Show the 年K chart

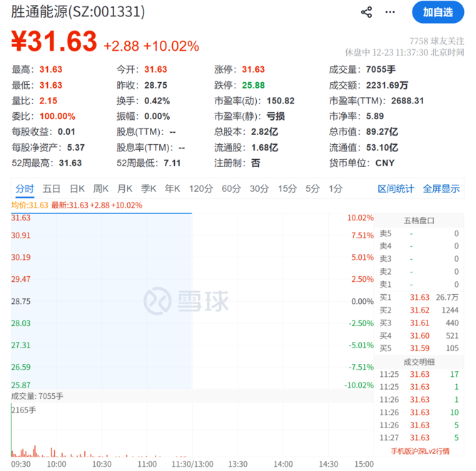tap(172, 189)
